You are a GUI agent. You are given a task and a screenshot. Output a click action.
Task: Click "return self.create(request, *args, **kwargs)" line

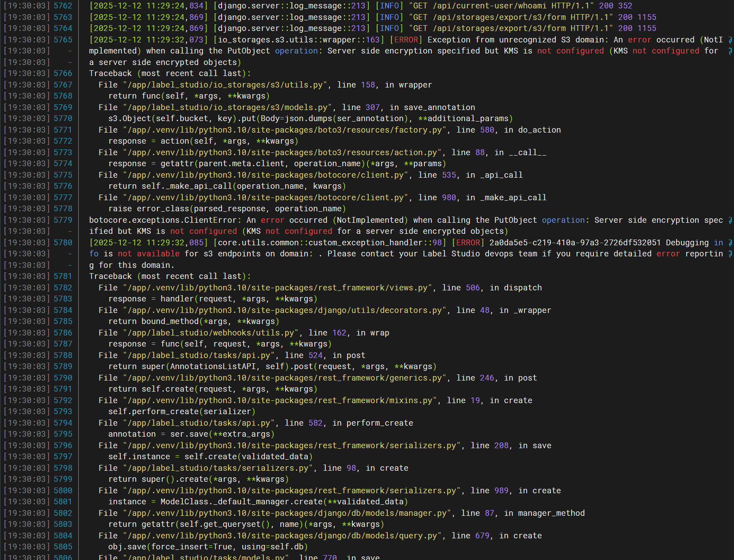213,389
